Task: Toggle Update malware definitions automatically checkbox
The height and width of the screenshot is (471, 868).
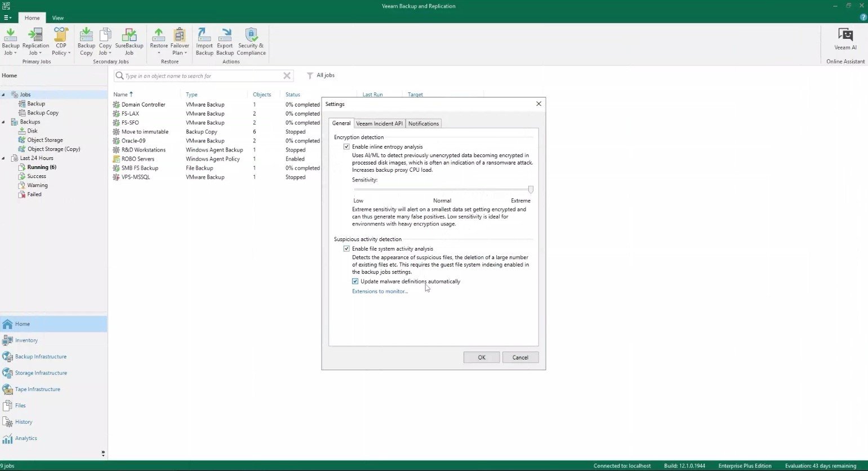Action: [355, 281]
